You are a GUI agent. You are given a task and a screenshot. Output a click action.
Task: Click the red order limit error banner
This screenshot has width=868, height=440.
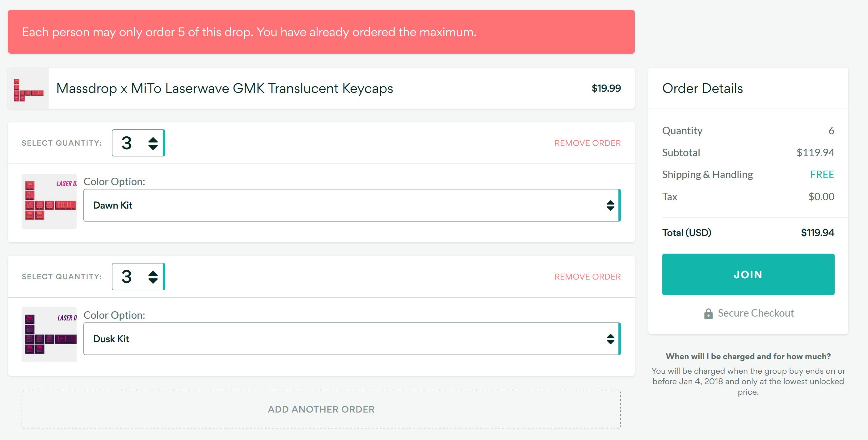[x=321, y=32]
